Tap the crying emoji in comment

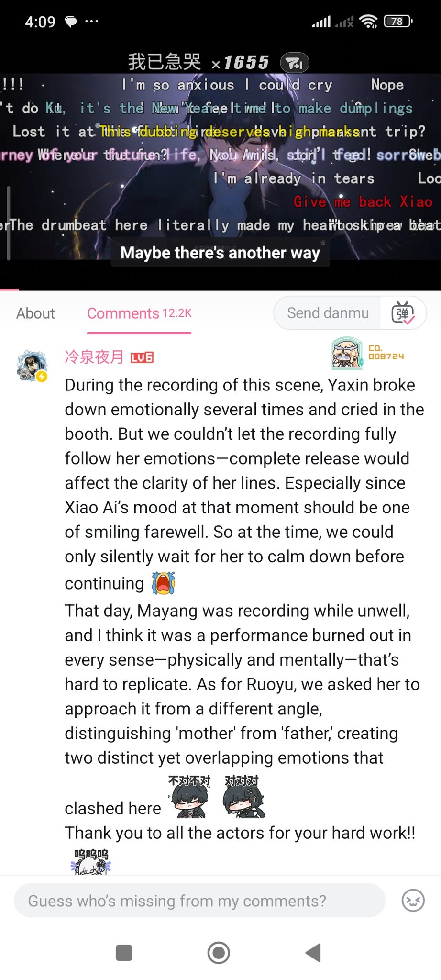(x=164, y=583)
